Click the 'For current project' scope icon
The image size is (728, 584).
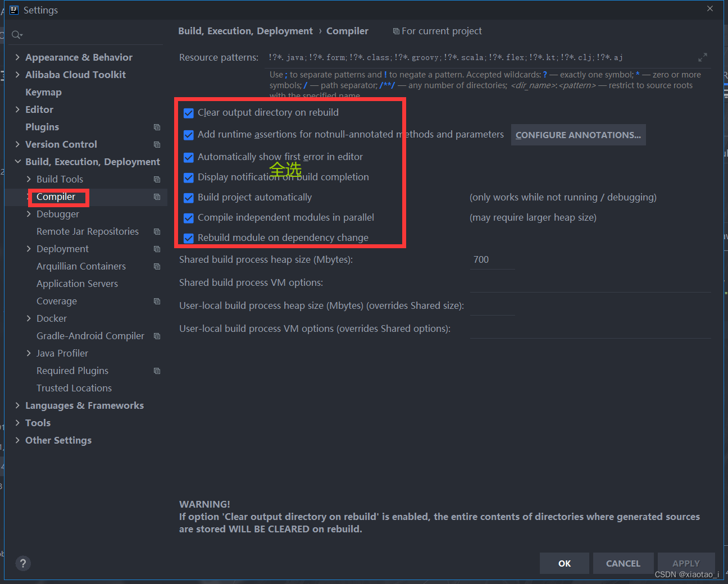point(395,31)
